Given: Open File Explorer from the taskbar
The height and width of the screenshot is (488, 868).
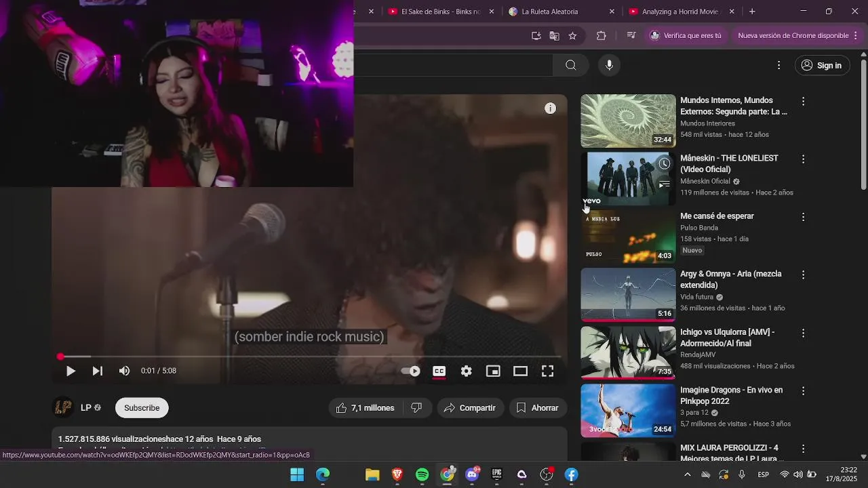Looking at the screenshot, I should [372, 474].
